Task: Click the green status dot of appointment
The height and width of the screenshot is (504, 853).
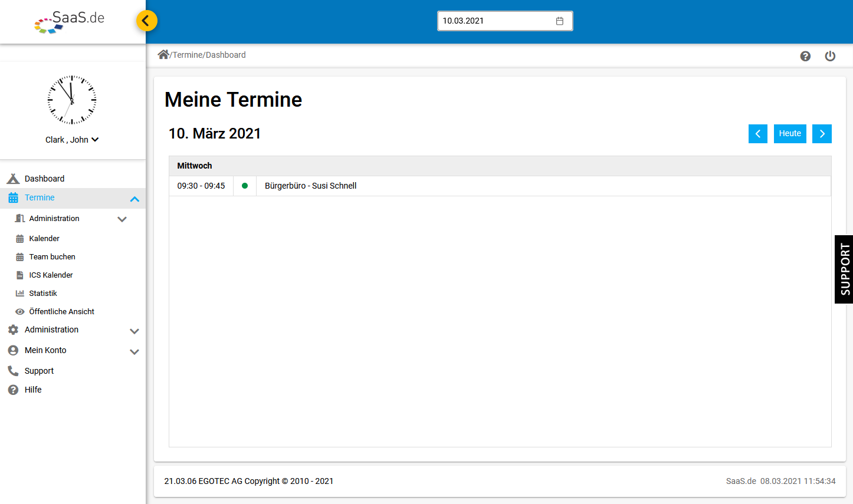Action: coord(245,186)
